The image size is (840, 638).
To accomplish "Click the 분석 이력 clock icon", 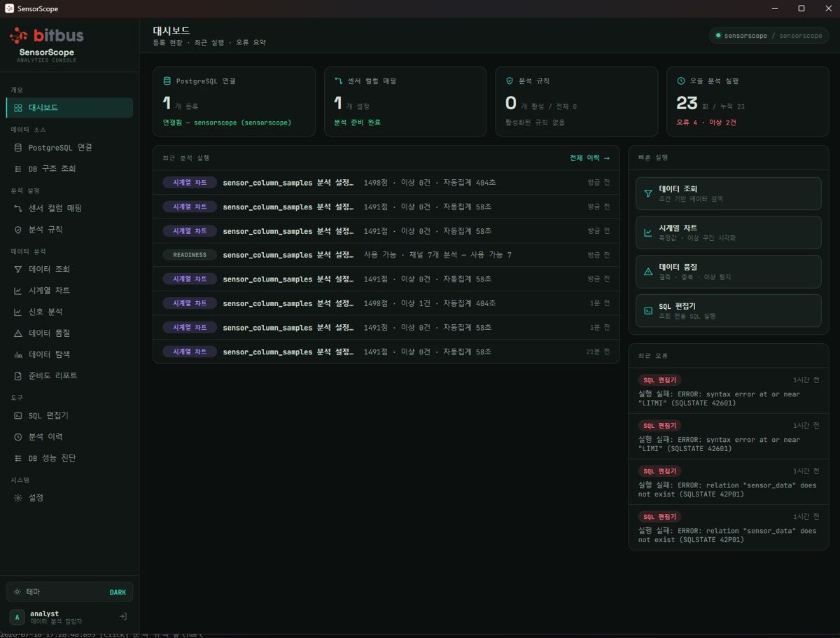I will (x=17, y=437).
